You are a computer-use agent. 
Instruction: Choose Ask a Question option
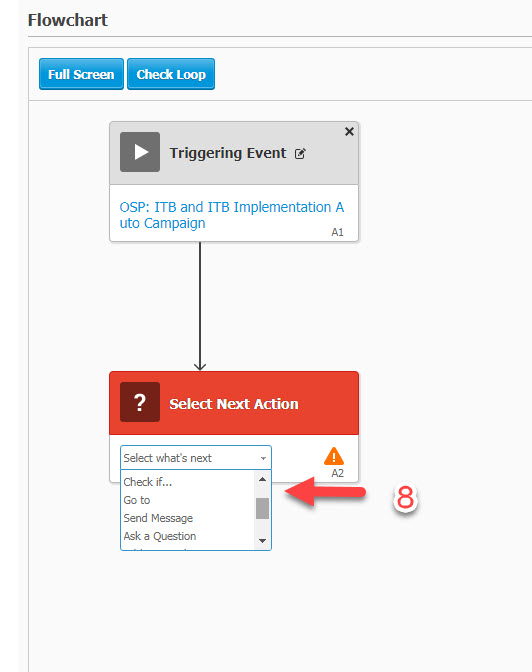159,536
